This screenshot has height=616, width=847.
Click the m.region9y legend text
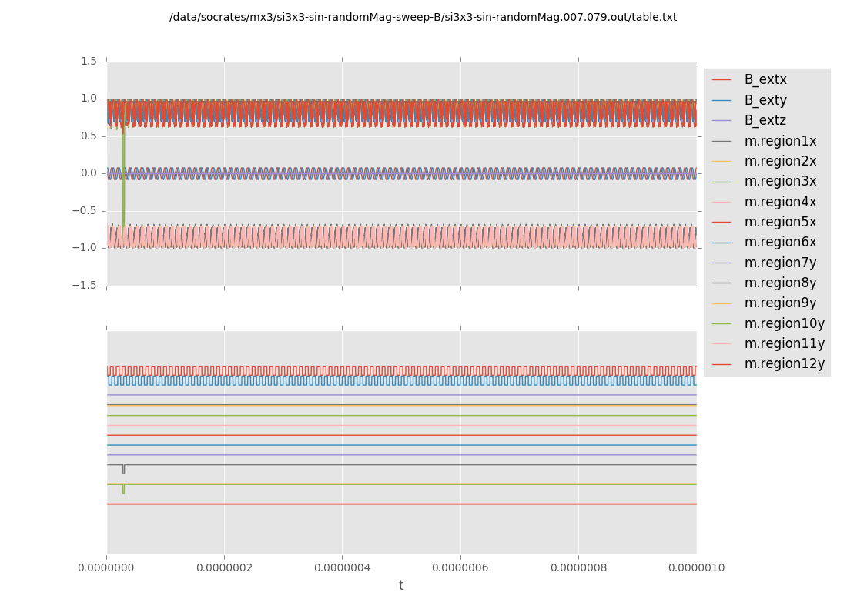tap(780, 303)
